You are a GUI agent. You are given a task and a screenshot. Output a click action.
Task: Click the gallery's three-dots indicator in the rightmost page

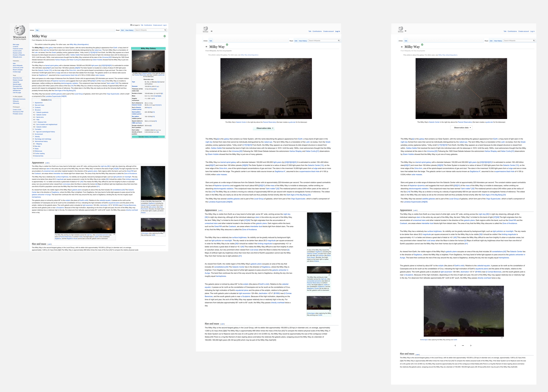pos(463,345)
